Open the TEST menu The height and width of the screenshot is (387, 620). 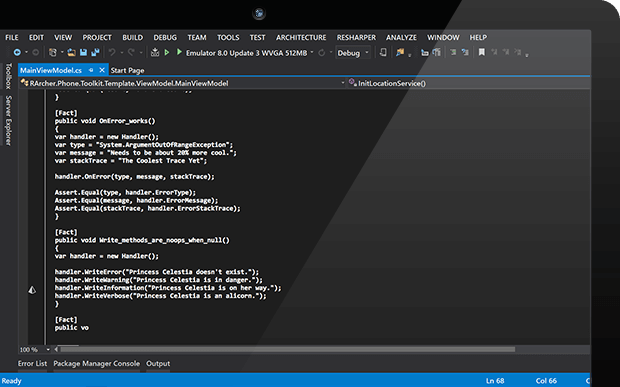(x=257, y=38)
